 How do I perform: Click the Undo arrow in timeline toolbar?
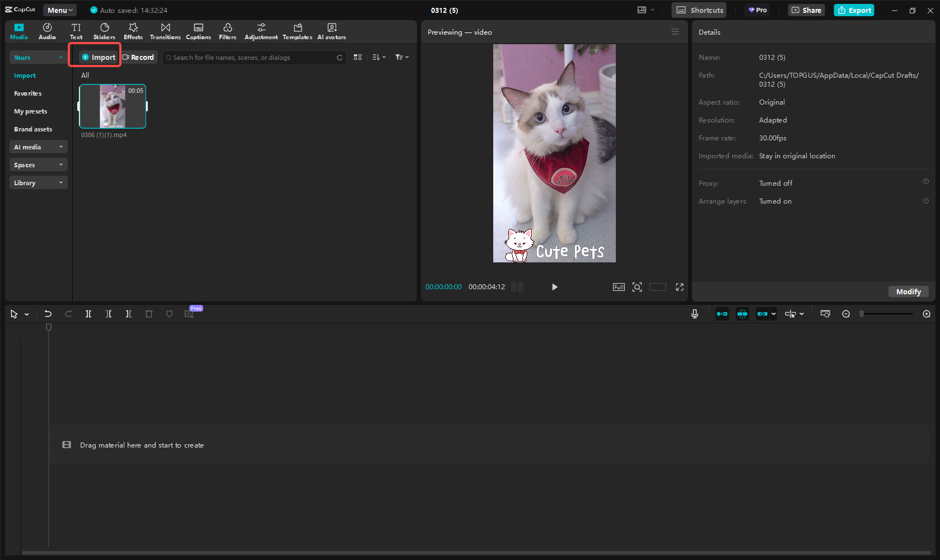click(48, 314)
